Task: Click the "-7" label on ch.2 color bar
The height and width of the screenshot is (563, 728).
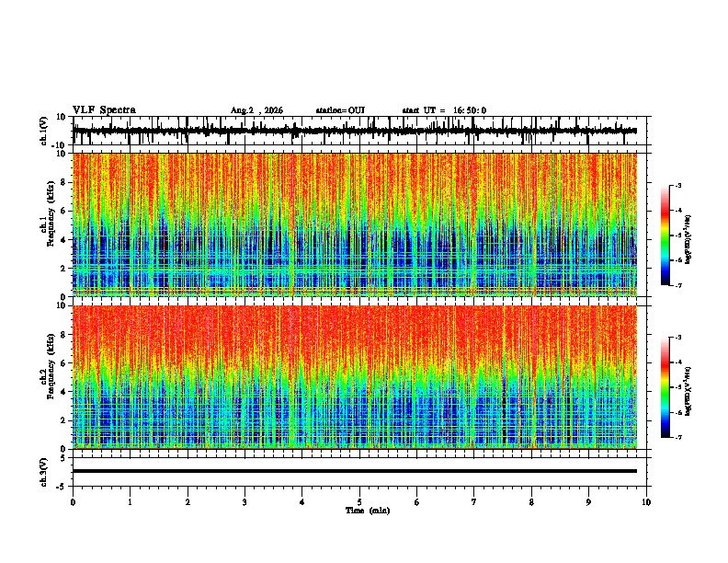Action: pos(678,437)
